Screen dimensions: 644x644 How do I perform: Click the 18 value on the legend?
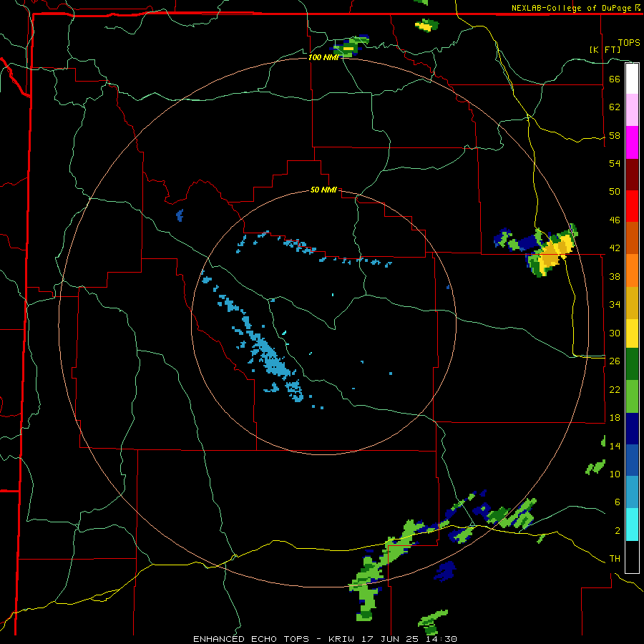[x=615, y=418]
